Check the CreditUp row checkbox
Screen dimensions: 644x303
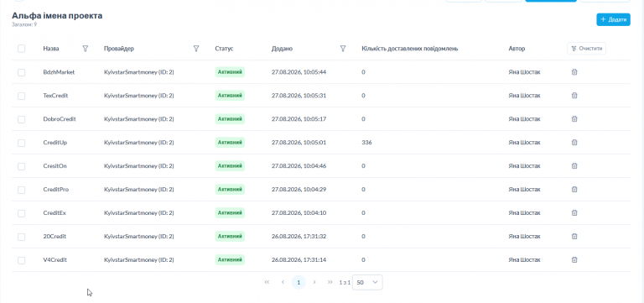click(21, 143)
